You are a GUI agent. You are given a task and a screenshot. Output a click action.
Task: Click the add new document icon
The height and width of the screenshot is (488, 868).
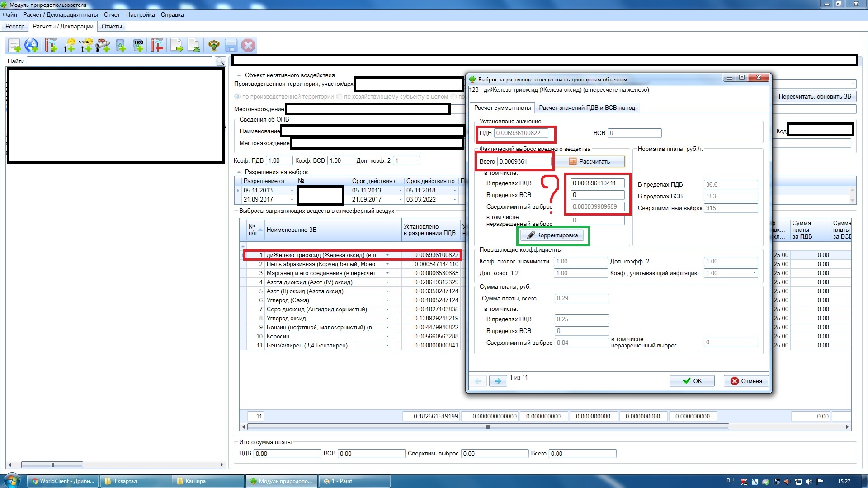pos(14,45)
